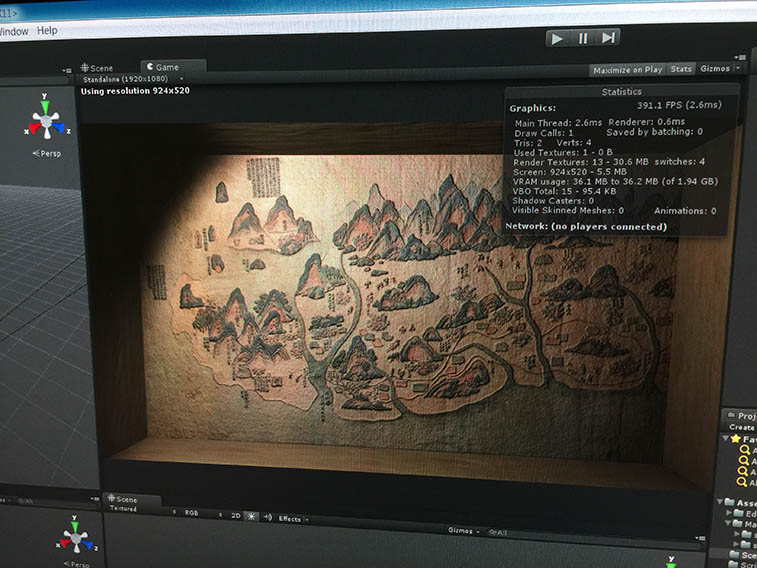Select the Project panel tab
Image resolution: width=757 pixels, height=568 pixels.
741,416
